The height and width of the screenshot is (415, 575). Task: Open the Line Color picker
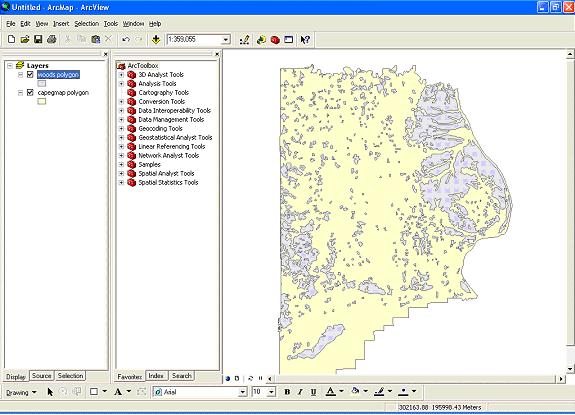click(379, 392)
